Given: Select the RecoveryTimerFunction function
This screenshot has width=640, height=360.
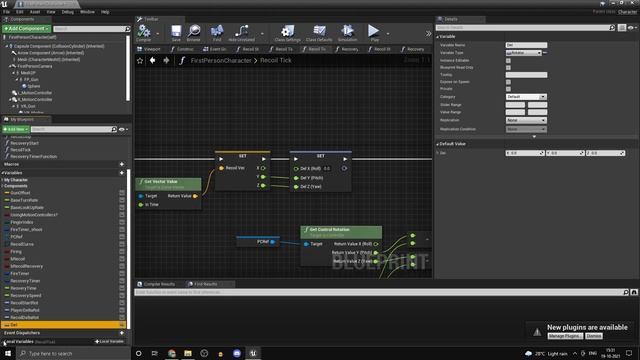Looking at the screenshot, I should tap(34, 156).
